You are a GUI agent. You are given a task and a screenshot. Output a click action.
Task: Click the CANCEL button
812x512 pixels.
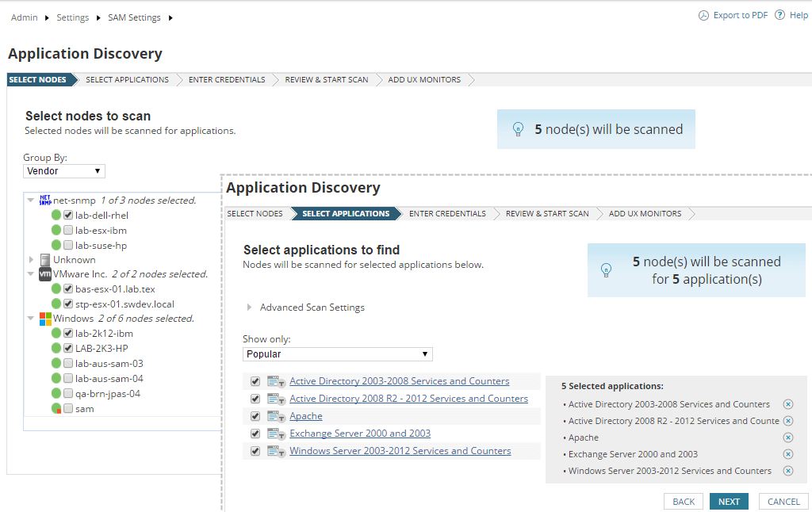[x=783, y=502]
